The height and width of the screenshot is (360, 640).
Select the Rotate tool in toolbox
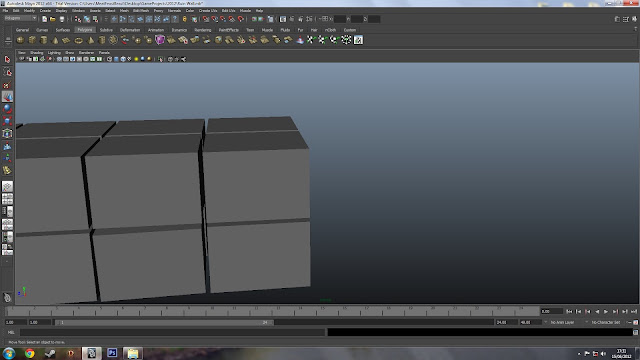7,109
